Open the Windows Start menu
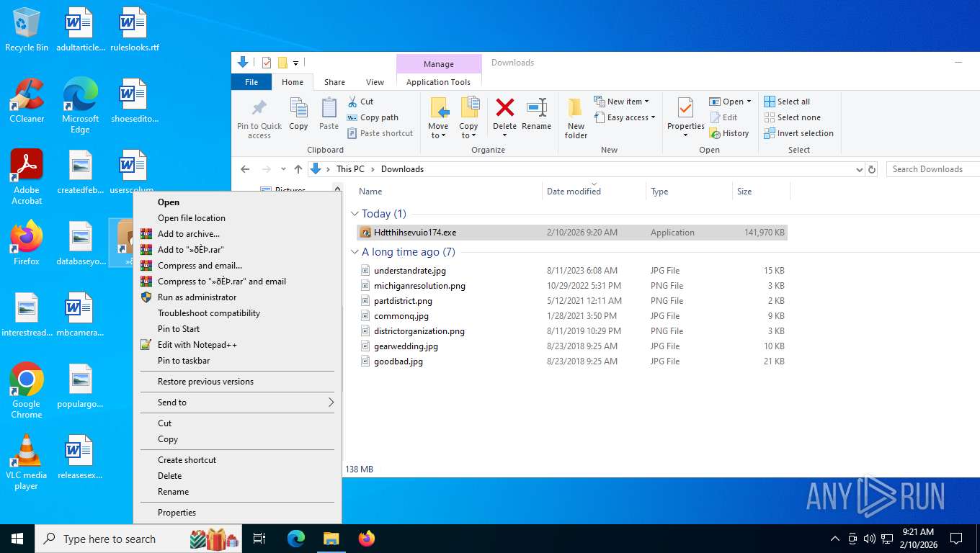 (x=17, y=539)
